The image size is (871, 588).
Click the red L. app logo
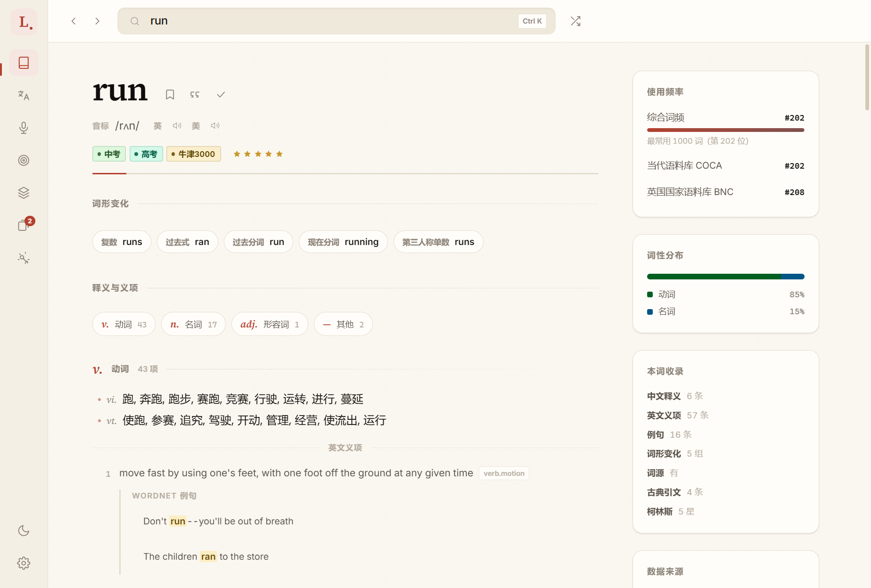[24, 22]
